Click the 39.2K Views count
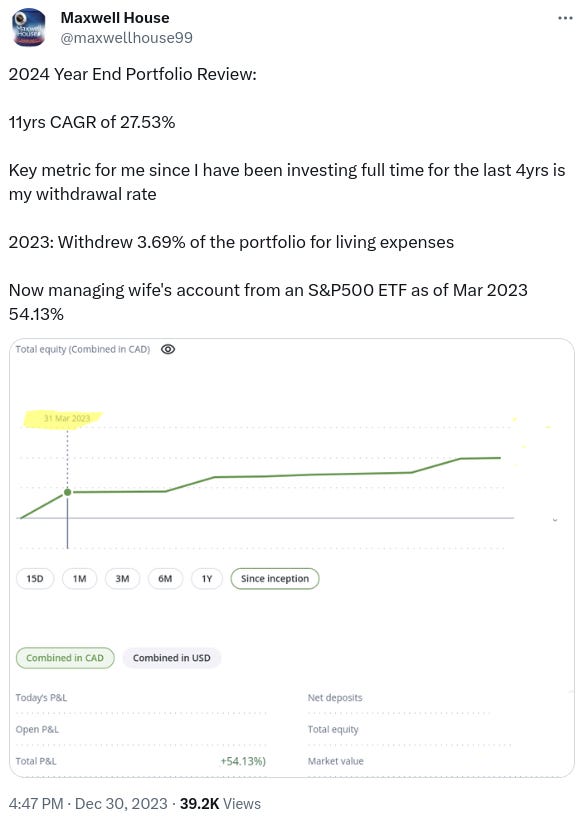 point(220,804)
